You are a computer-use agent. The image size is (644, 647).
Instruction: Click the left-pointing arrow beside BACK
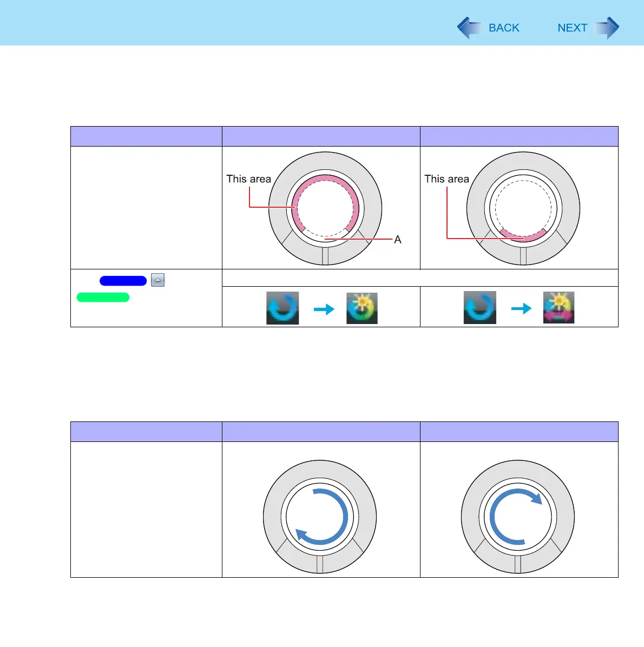click(469, 28)
